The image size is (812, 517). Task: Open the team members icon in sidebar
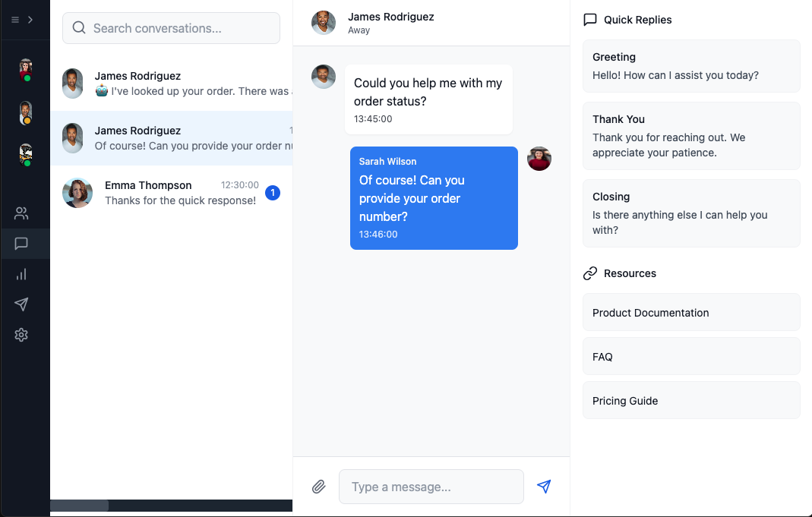pyautogui.click(x=21, y=213)
